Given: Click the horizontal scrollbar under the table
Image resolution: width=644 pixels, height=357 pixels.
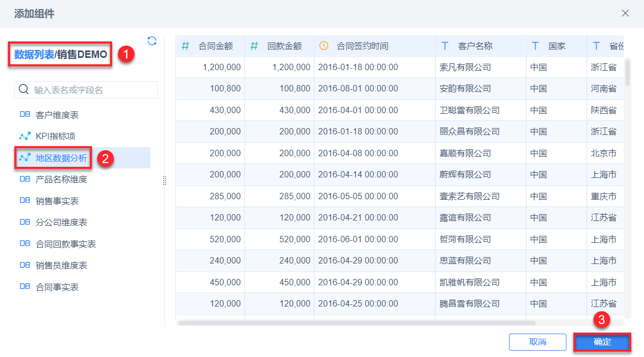Looking at the screenshot, I should pyautogui.click(x=357, y=322).
